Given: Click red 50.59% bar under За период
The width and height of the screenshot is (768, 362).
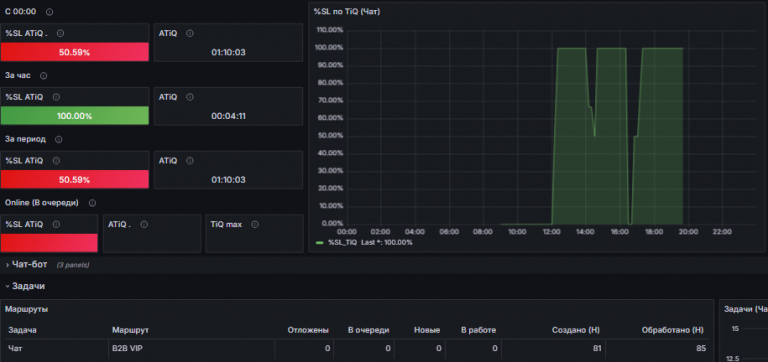Looking at the screenshot, I should click(74, 179).
